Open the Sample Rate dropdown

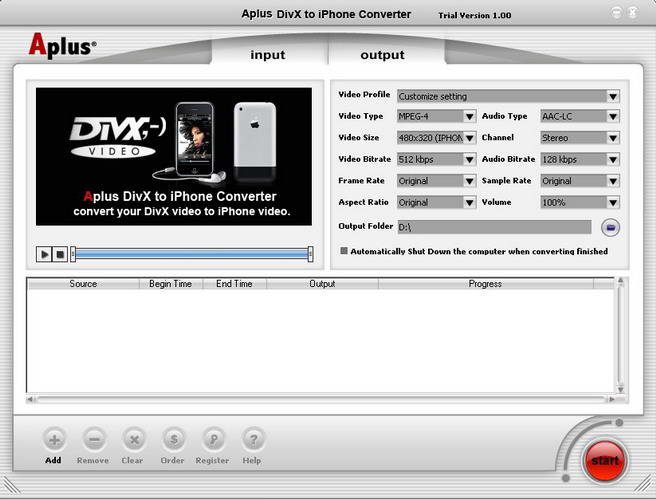pos(613,181)
